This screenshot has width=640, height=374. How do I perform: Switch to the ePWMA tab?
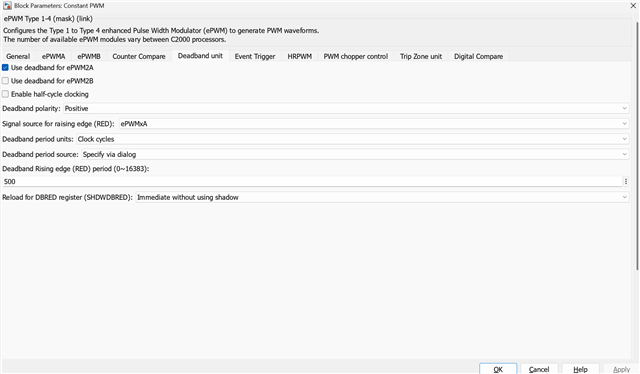coord(53,56)
